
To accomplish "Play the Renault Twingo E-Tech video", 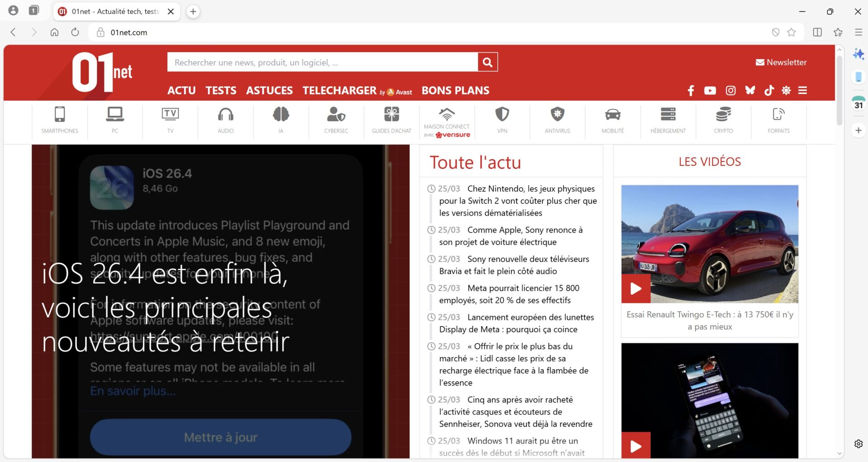I will click(x=636, y=288).
